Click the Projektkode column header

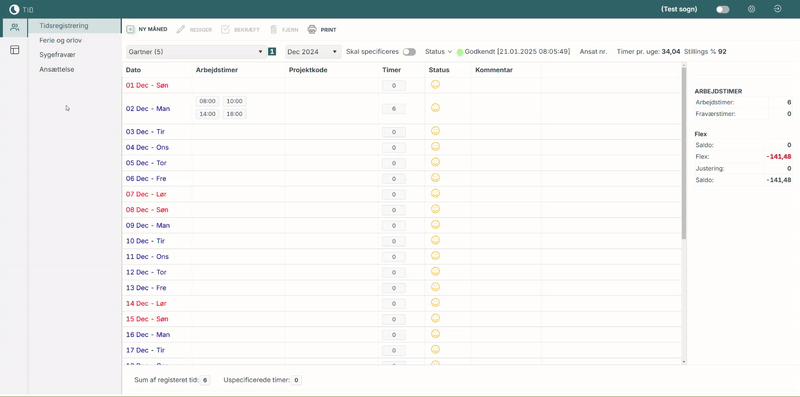[308, 70]
